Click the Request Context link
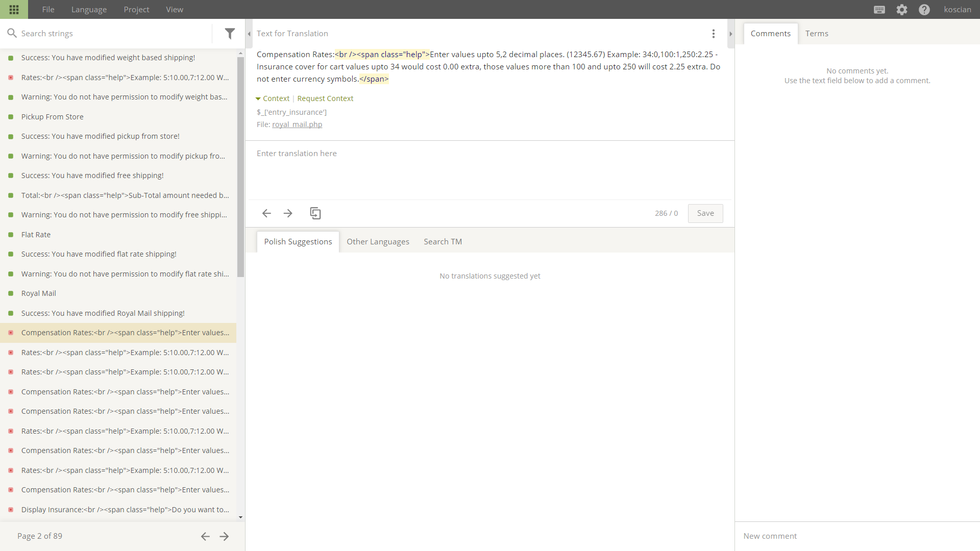Viewport: 980px width, 551px height. [325, 98]
